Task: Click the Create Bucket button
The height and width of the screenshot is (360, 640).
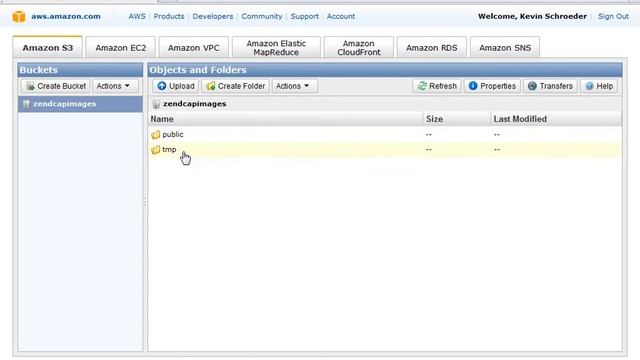Action: coord(56,86)
